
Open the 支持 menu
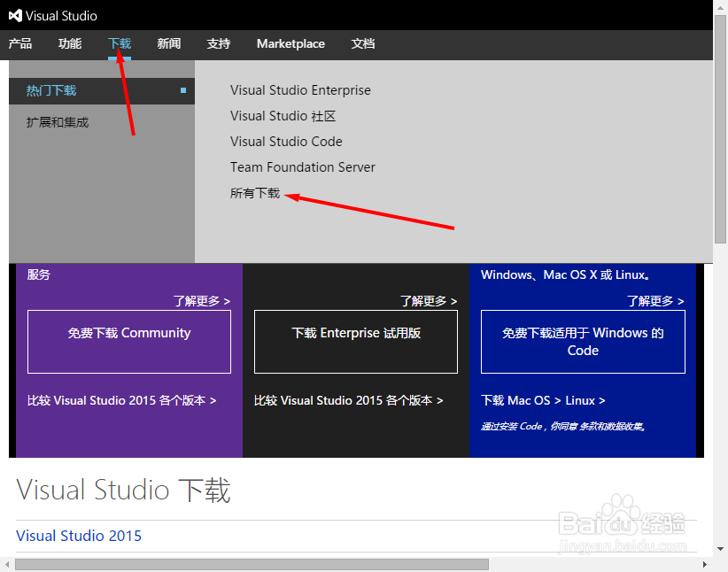(x=218, y=43)
